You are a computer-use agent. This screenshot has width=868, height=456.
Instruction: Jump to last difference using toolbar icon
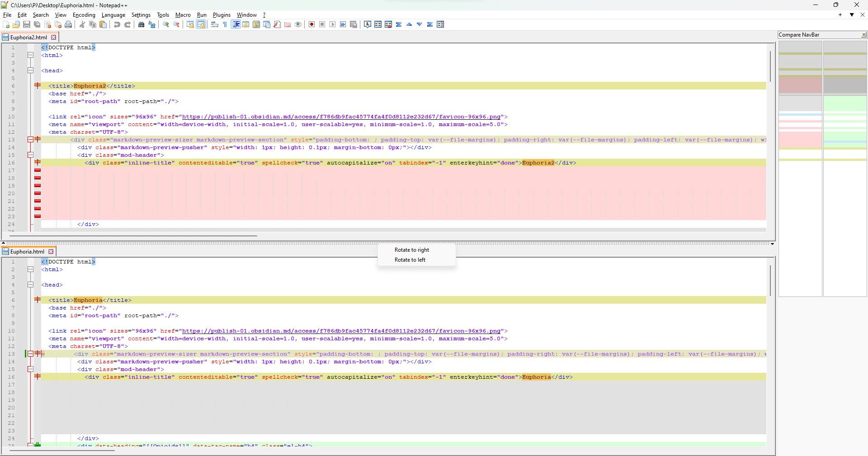(429, 24)
